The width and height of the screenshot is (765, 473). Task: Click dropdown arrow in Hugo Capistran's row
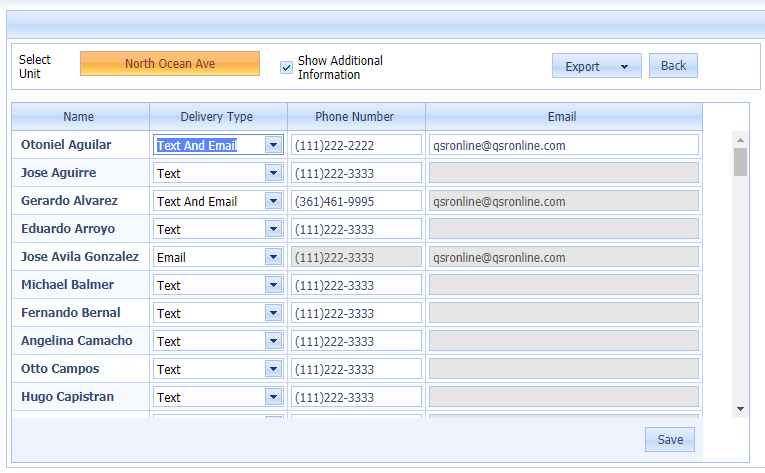pyautogui.click(x=273, y=397)
